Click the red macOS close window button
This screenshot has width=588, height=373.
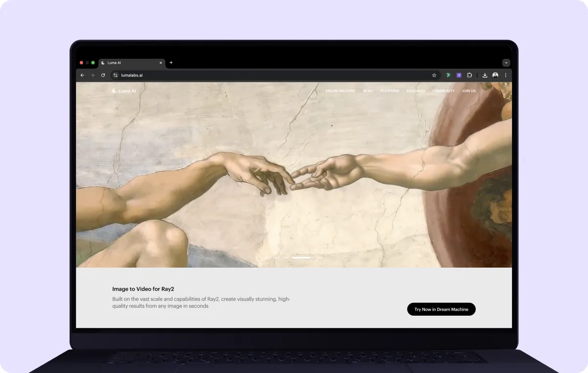coord(81,63)
